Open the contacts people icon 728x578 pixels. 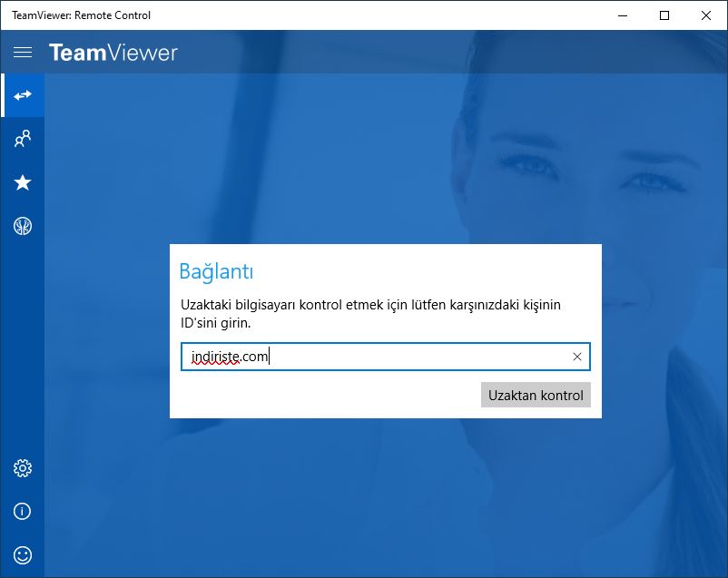(x=23, y=138)
